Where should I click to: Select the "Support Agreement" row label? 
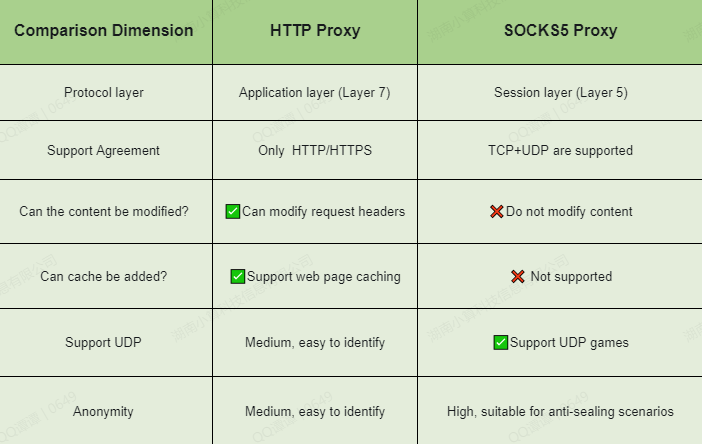[104, 151]
